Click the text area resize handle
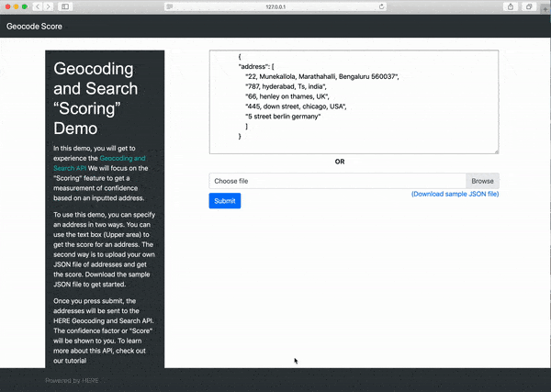Screen dimensions: 551x392 (496, 151)
